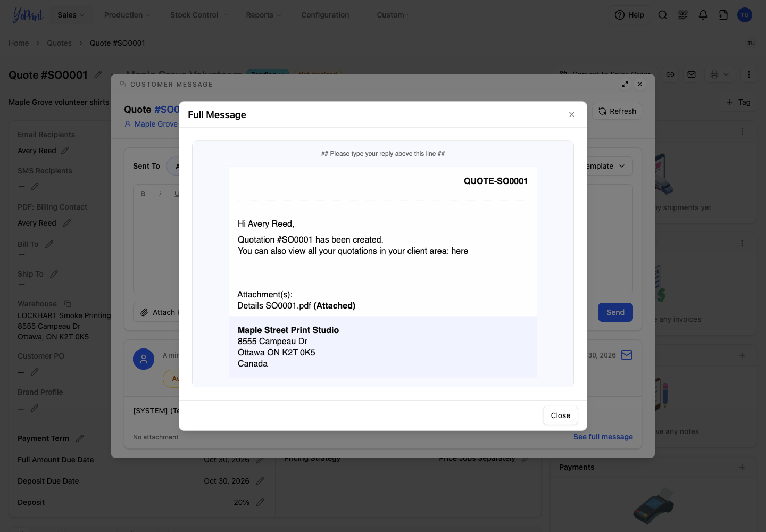Apply italic formatting in the message editor

point(160,194)
